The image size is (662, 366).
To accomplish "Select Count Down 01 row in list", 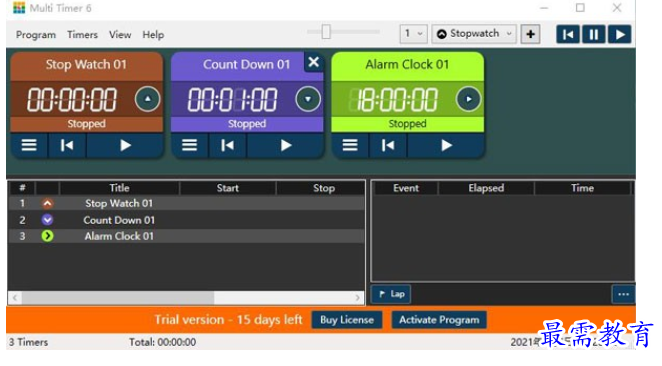I will point(186,220).
